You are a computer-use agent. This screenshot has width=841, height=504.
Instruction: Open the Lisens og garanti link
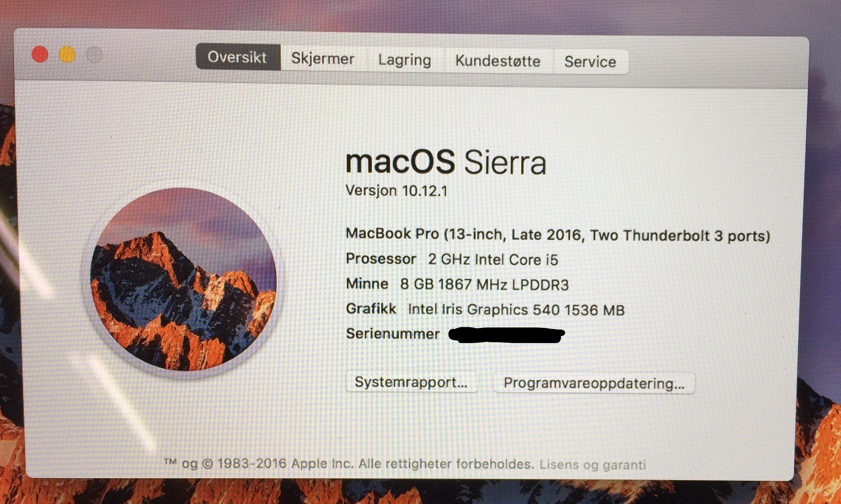[592, 464]
